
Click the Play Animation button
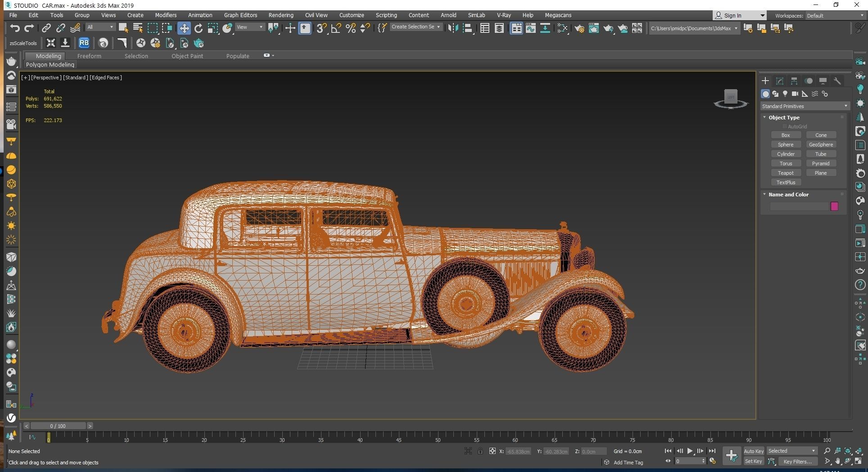point(690,451)
